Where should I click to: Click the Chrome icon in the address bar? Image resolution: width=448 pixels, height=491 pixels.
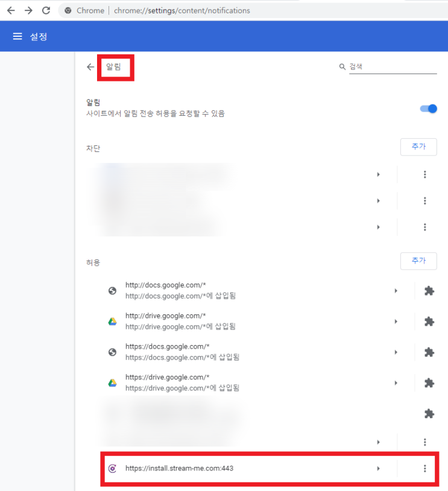(68, 11)
